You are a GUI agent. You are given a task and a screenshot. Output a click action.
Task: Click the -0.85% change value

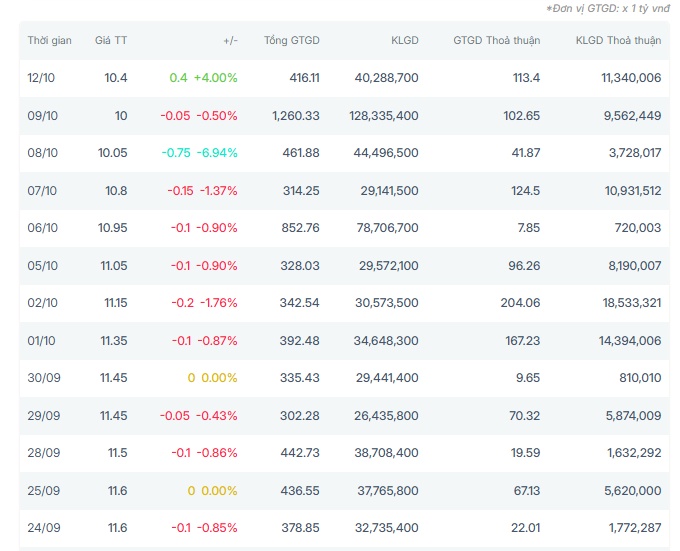pyautogui.click(x=217, y=528)
